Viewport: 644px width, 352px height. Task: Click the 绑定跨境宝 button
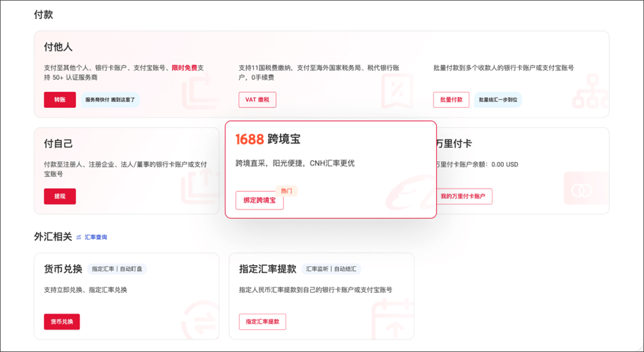coord(259,200)
